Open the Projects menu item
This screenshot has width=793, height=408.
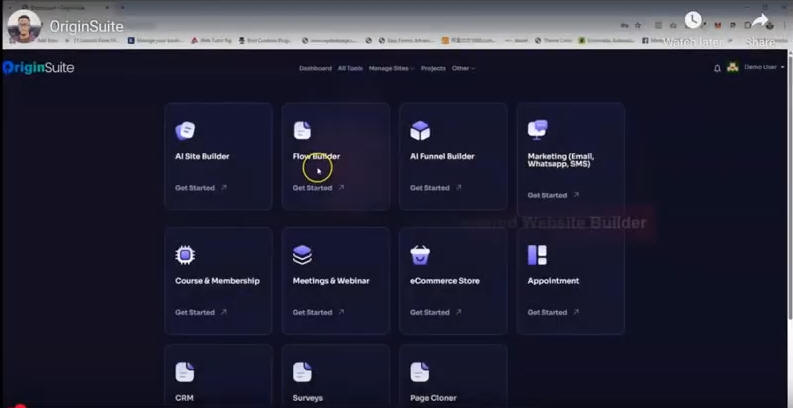433,68
